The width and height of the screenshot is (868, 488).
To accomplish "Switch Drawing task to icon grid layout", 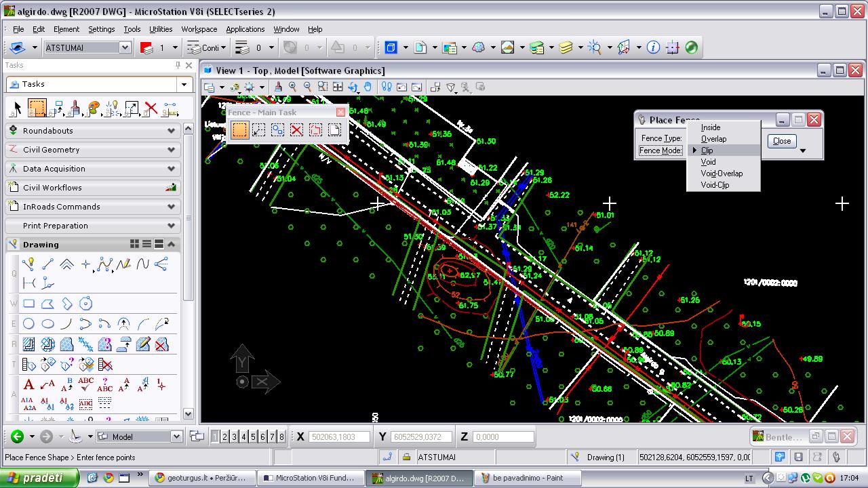I will 134,244.
